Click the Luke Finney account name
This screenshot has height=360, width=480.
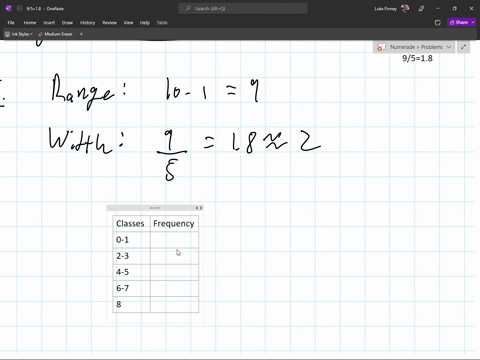click(385, 9)
